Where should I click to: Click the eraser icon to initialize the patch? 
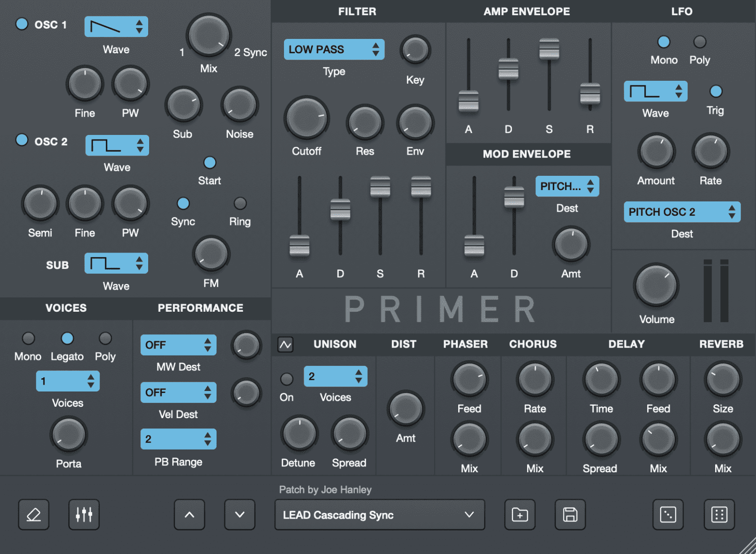tap(33, 515)
